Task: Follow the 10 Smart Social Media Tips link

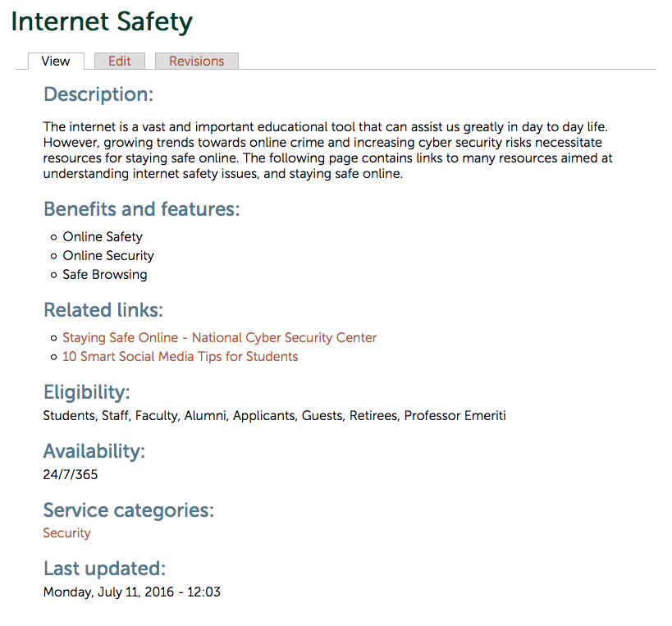Action: click(x=180, y=357)
